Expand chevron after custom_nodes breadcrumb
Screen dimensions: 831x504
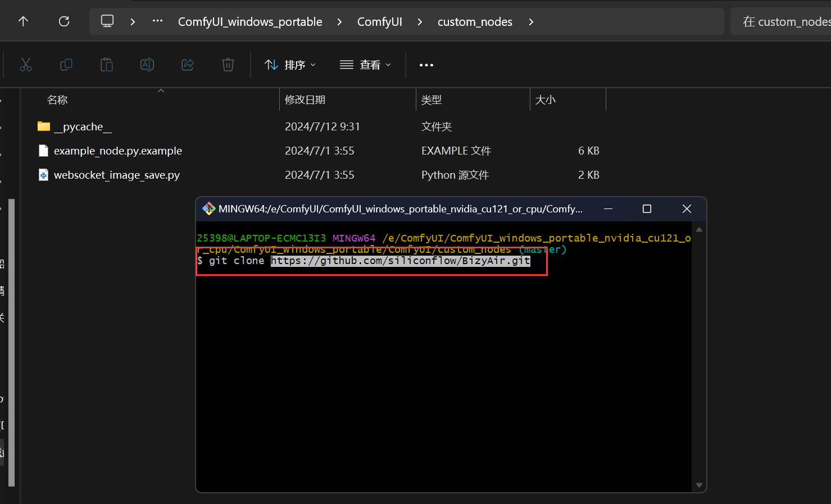click(531, 21)
